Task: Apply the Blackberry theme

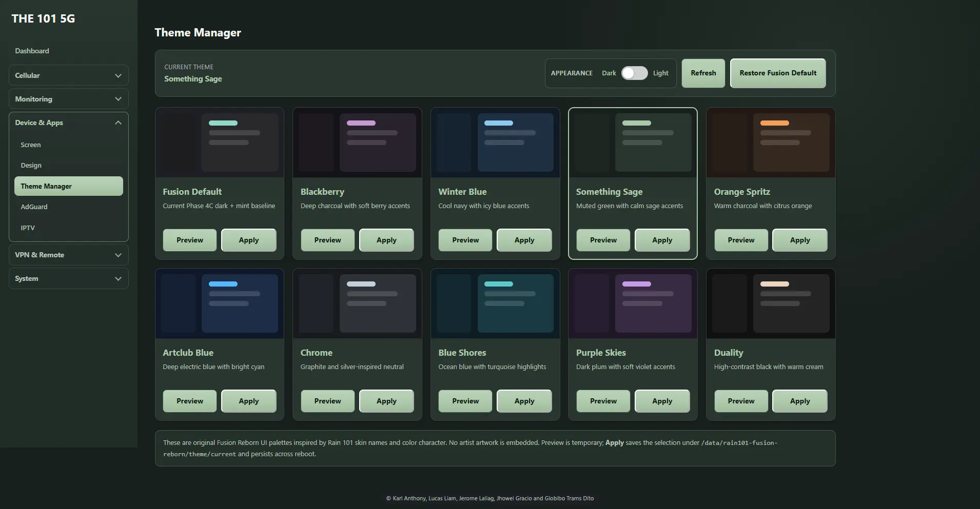Action: click(386, 240)
